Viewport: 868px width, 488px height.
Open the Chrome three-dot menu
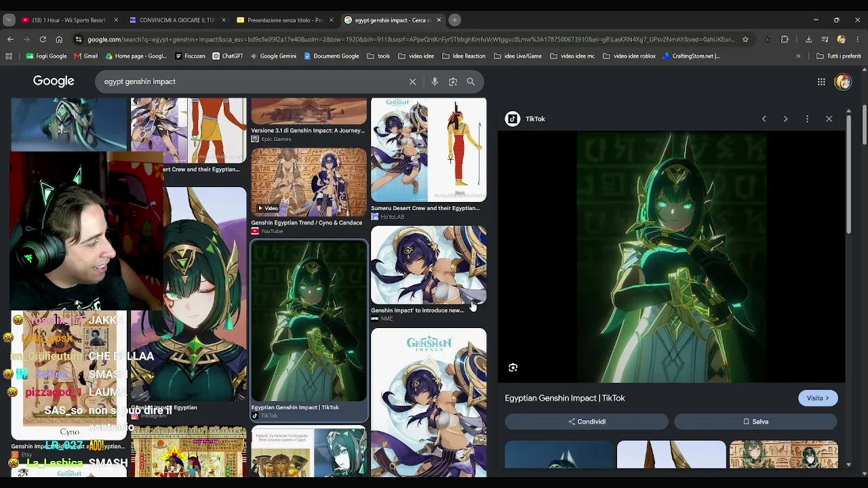point(858,39)
